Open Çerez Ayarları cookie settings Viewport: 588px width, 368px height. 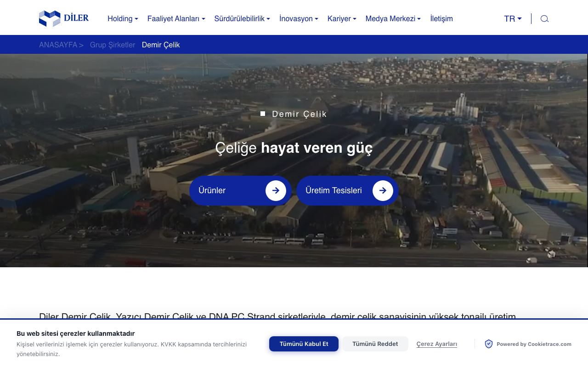437,344
